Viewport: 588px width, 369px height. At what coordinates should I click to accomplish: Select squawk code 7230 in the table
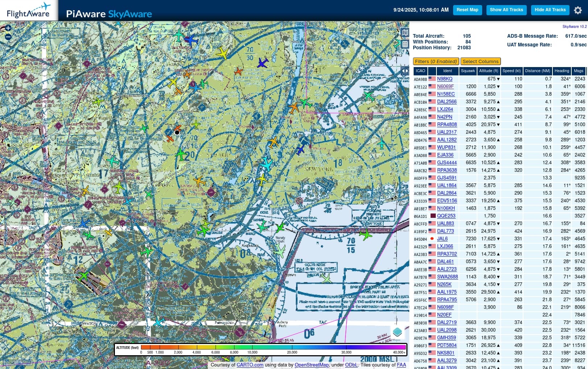471,239
